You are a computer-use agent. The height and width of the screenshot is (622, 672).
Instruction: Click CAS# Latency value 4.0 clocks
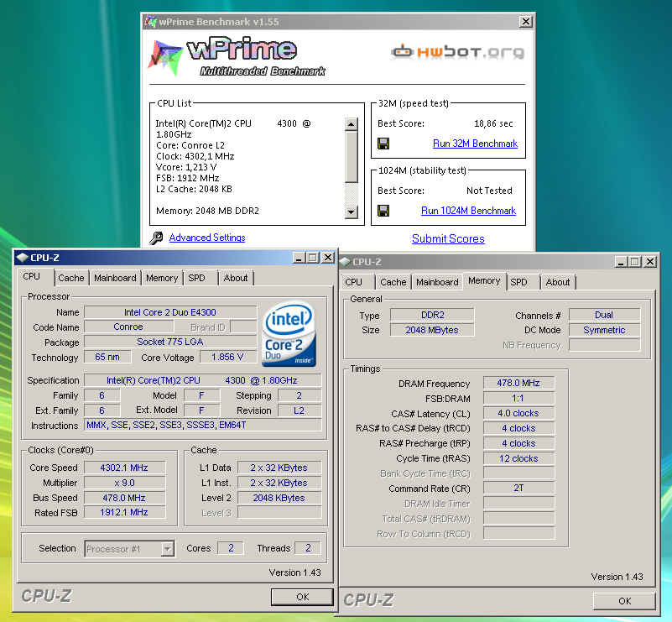click(x=518, y=413)
